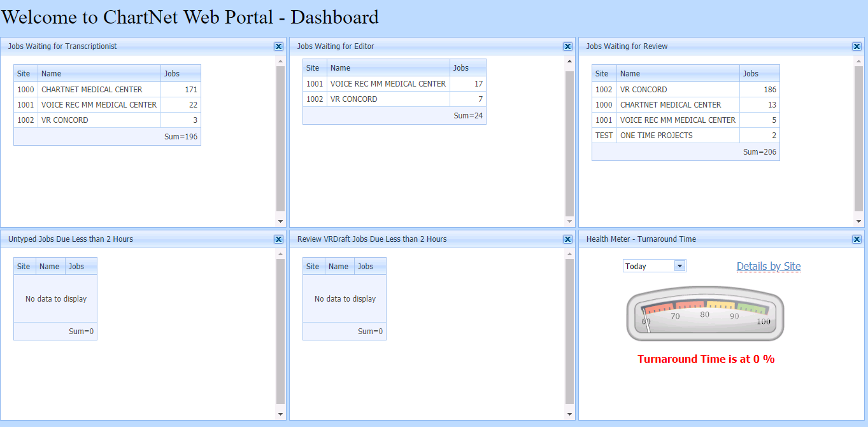Click Turnaround Time is at 0 % message
This screenshot has height=427, width=868.
click(706, 359)
